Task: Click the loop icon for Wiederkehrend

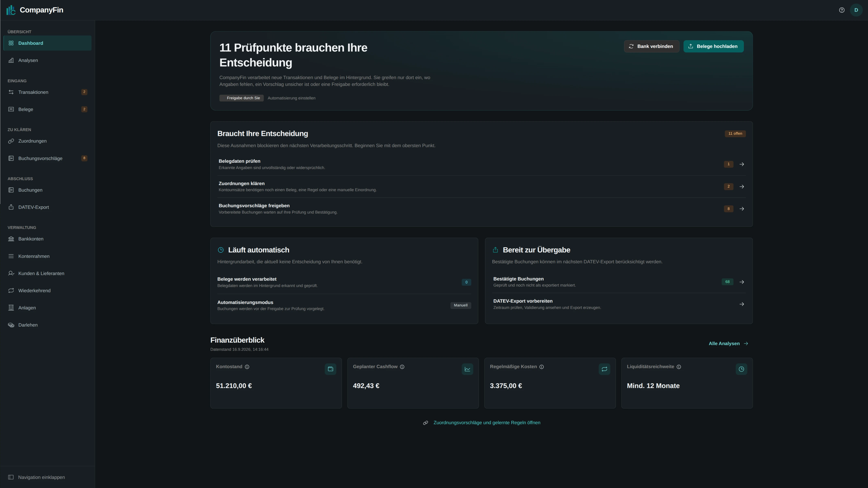Action: pos(11,290)
